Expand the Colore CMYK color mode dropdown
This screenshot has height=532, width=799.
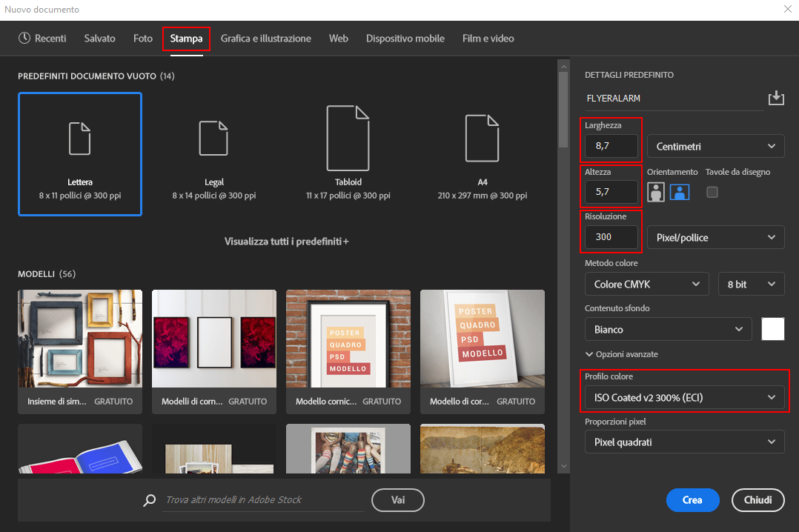pyautogui.click(x=646, y=284)
